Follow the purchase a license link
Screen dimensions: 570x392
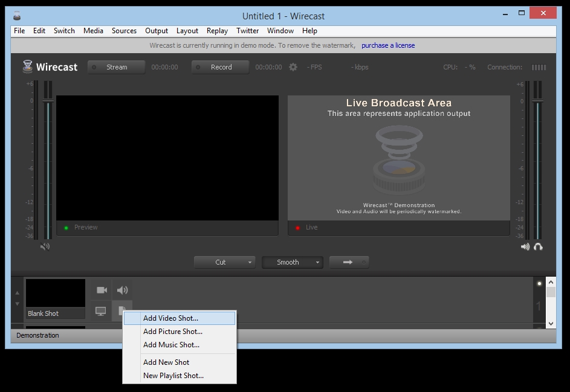tap(388, 45)
